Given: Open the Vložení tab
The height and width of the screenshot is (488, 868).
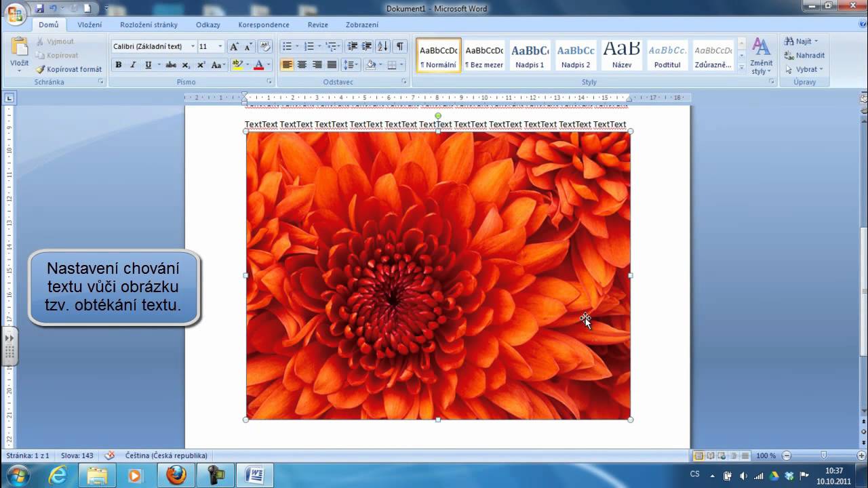Looking at the screenshot, I should point(90,24).
